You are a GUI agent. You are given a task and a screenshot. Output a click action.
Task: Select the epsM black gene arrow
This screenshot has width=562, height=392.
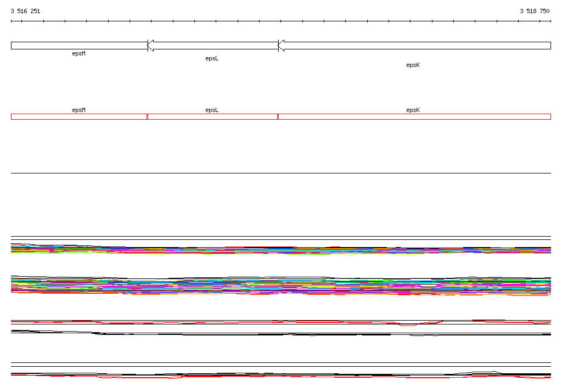[x=79, y=46]
